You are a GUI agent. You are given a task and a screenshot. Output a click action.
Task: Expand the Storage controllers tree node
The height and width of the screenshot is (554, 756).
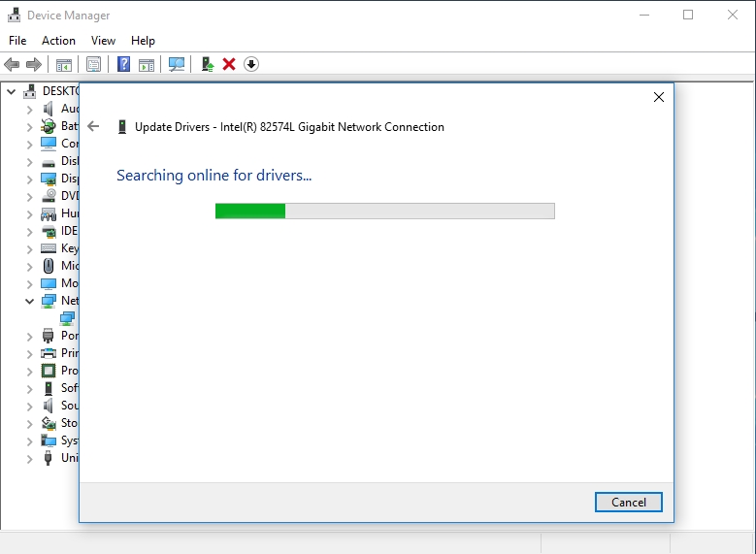29,424
